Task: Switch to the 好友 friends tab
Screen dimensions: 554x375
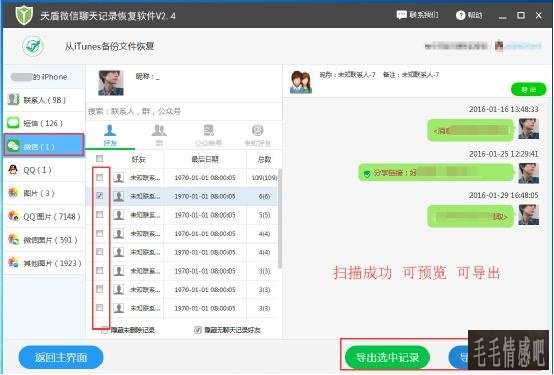Action: tap(110, 135)
